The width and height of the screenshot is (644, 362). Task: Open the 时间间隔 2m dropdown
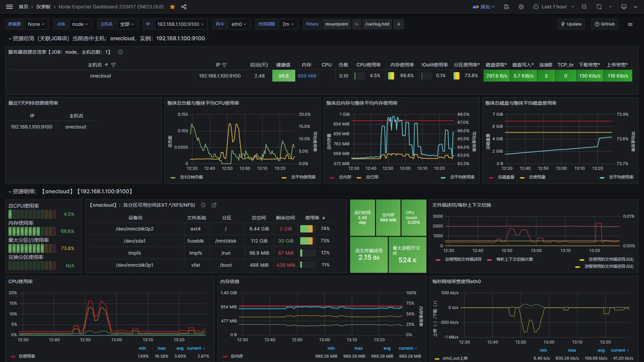(x=288, y=24)
